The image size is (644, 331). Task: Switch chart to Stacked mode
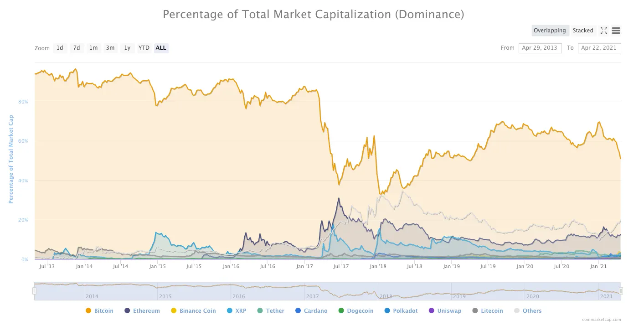[583, 31]
